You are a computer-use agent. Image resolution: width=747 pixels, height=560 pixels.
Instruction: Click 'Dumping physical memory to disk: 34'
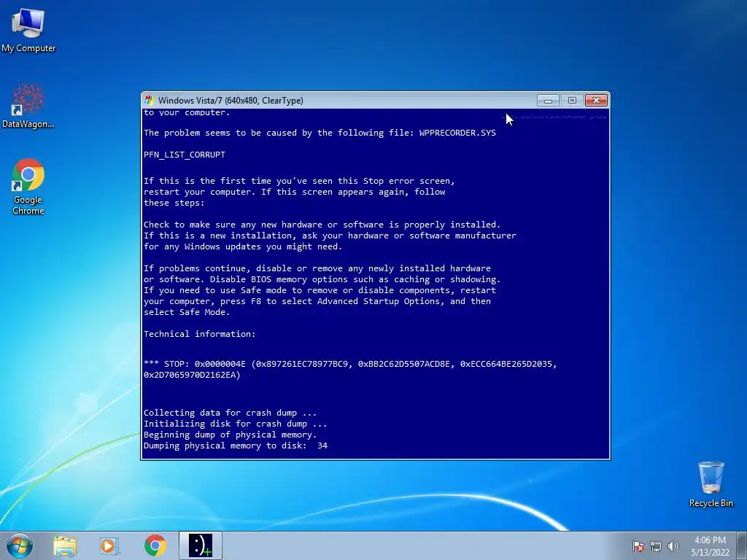pos(236,446)
